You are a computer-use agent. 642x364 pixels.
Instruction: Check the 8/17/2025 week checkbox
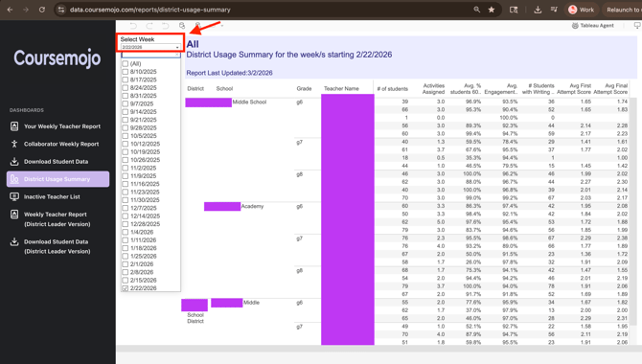[126, 80]
